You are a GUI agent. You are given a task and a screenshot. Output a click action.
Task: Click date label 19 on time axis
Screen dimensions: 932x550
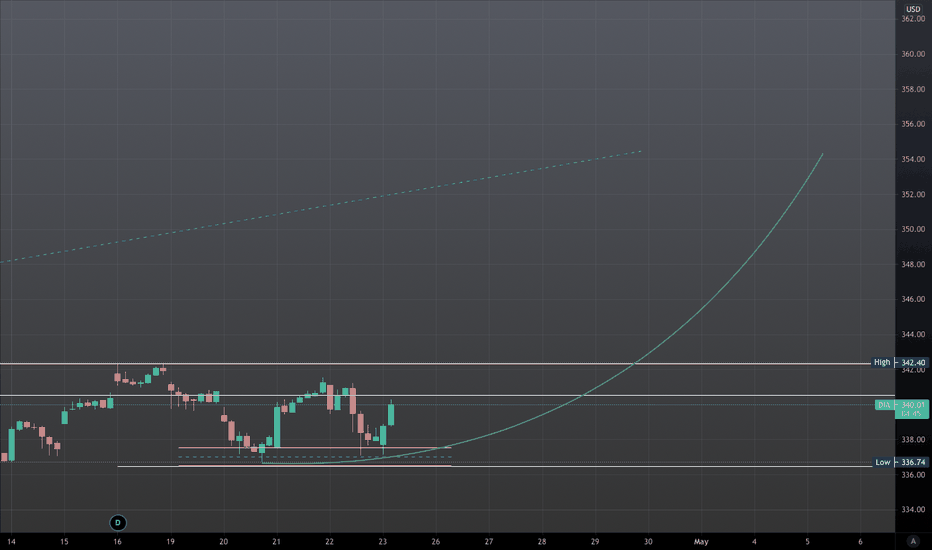(x=171, y=542)
